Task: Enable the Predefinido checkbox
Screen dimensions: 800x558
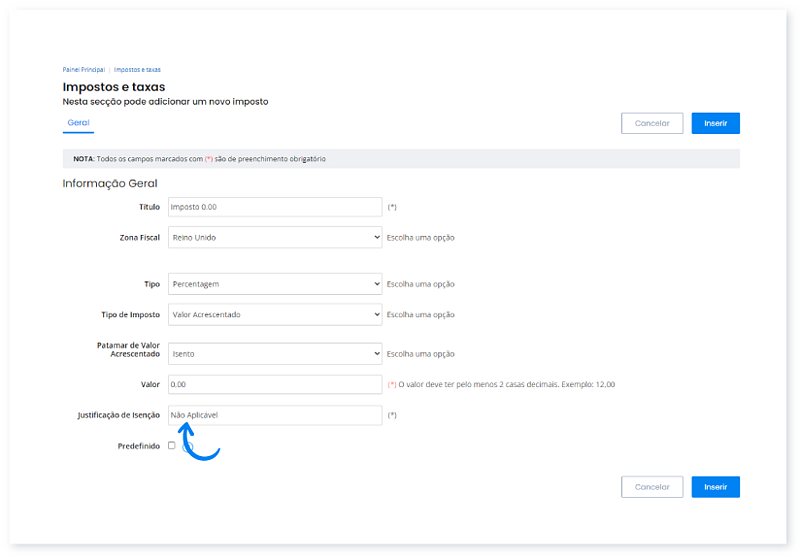Action: click(x=172, y=446)
